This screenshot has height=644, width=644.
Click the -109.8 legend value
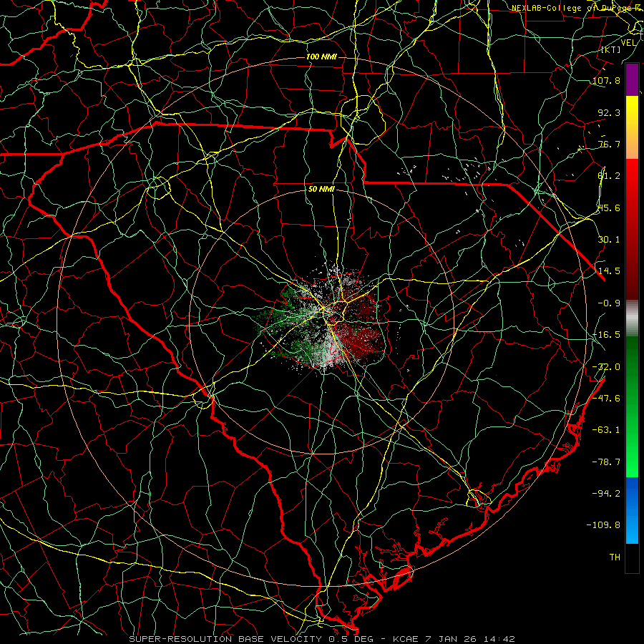(x=603, y=525)
